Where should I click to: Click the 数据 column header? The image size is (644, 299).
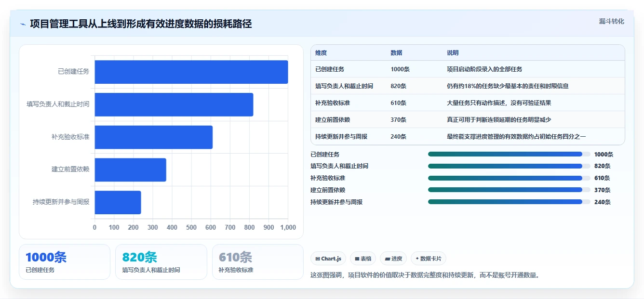tap(396, 53)
